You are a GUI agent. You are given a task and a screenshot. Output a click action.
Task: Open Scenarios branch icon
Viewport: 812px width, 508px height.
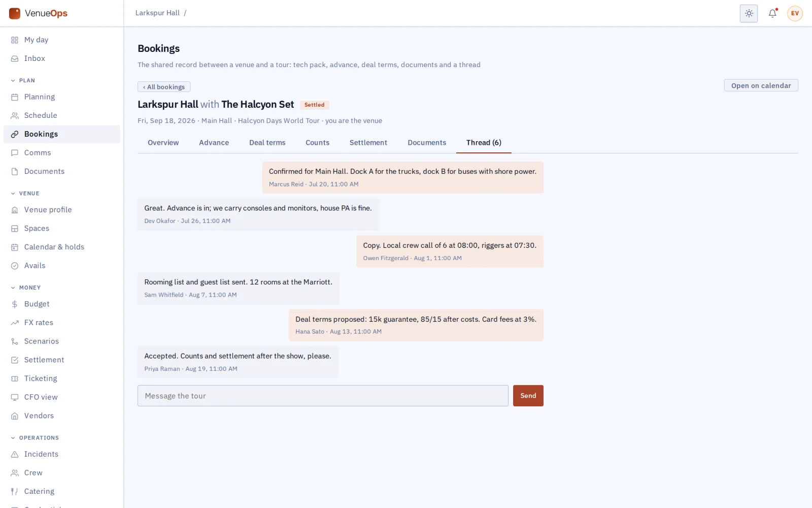(x=15, y=341)
